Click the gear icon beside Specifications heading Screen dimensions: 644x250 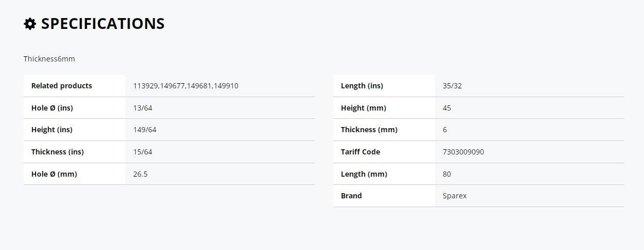pyautogui.click(x=30, y=24)
